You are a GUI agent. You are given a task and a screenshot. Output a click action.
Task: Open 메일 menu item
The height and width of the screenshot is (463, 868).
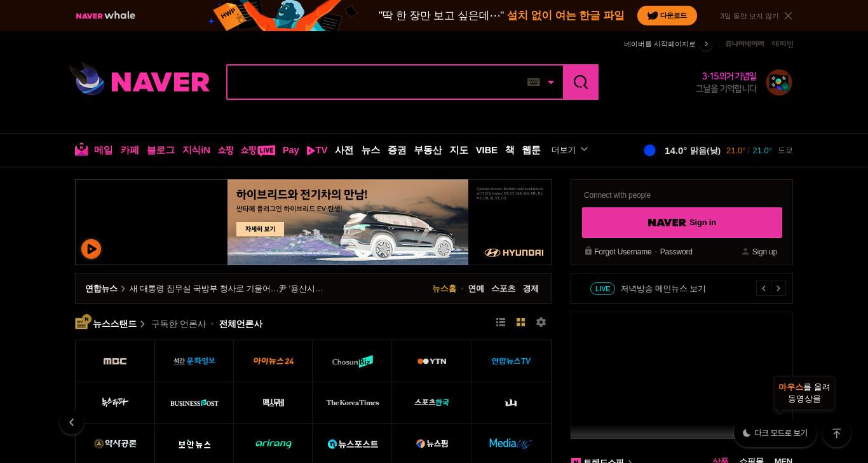(103, 150)
